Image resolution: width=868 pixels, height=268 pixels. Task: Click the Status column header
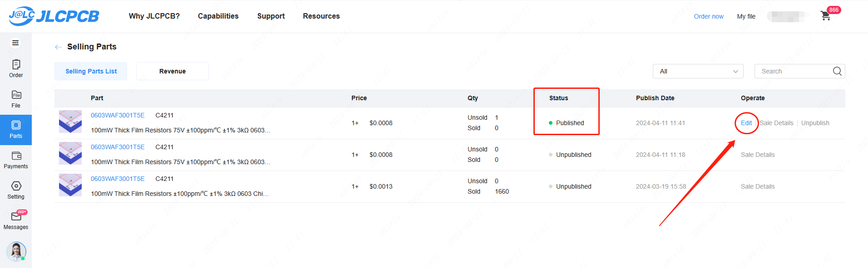pos(558,98)
